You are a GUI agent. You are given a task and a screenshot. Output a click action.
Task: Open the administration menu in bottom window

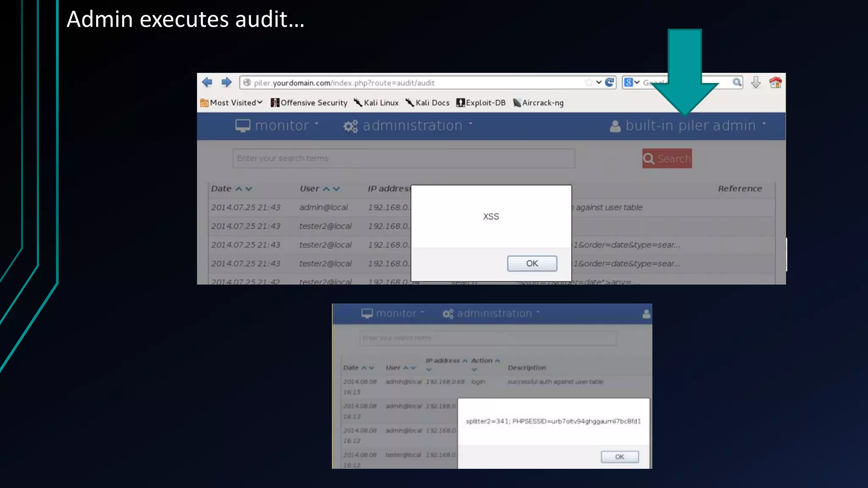(x=491, y=313)
